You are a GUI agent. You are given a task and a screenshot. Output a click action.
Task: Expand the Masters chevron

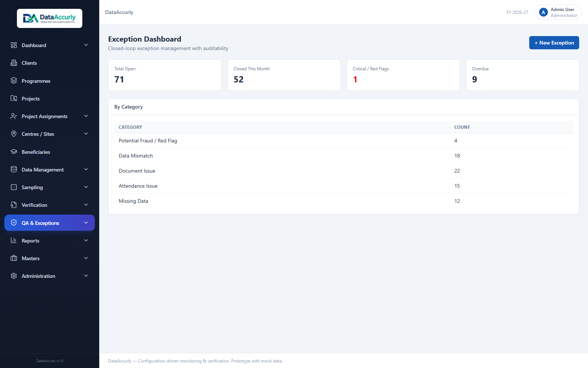[86, 258]
